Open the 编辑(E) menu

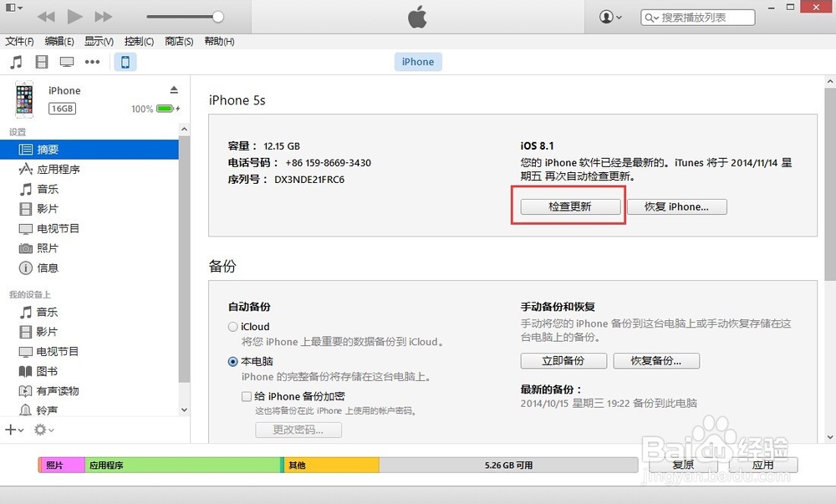click(59, 42)
